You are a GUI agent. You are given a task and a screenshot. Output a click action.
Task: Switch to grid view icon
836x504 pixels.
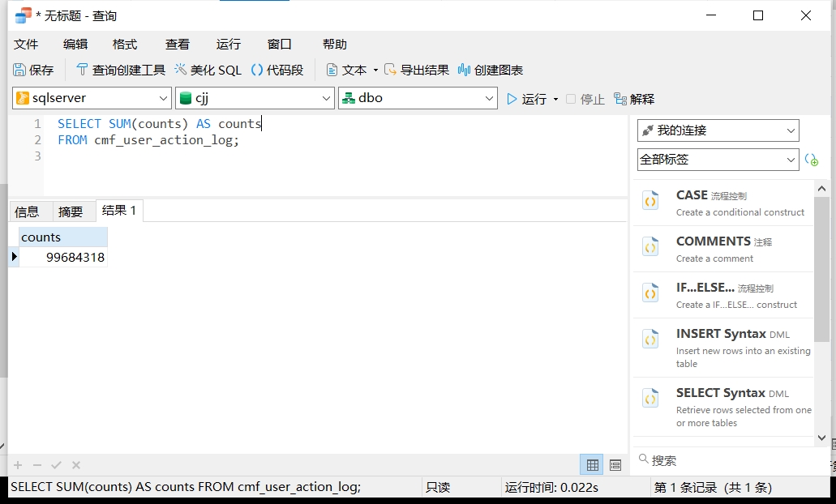tap(592, 465)
